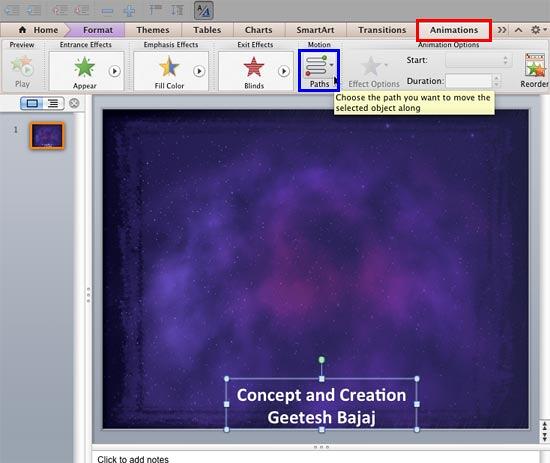The height and width of the screenshot is (463, 550).
Task: Select slide 1 thumbnail
Action: [47, 136]
